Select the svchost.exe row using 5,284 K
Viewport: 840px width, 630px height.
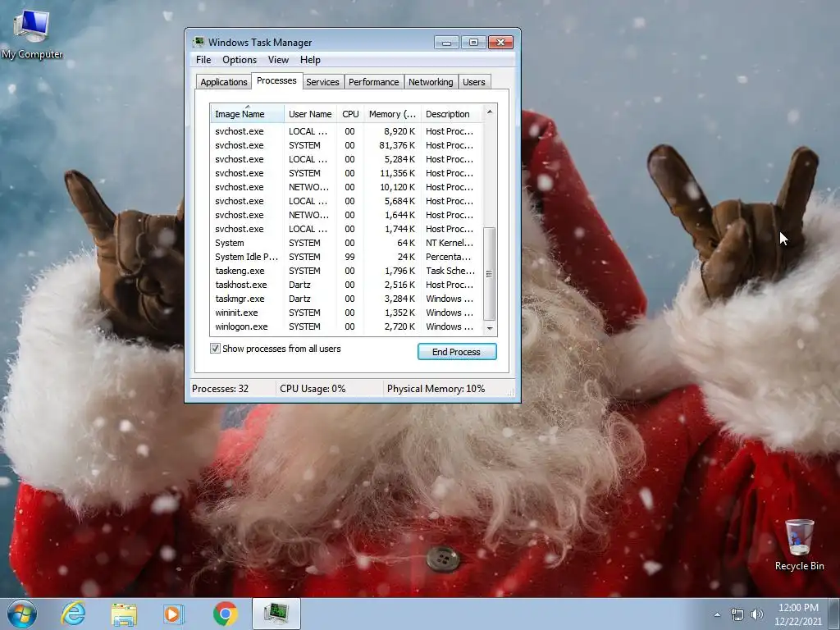click(346, 159)
